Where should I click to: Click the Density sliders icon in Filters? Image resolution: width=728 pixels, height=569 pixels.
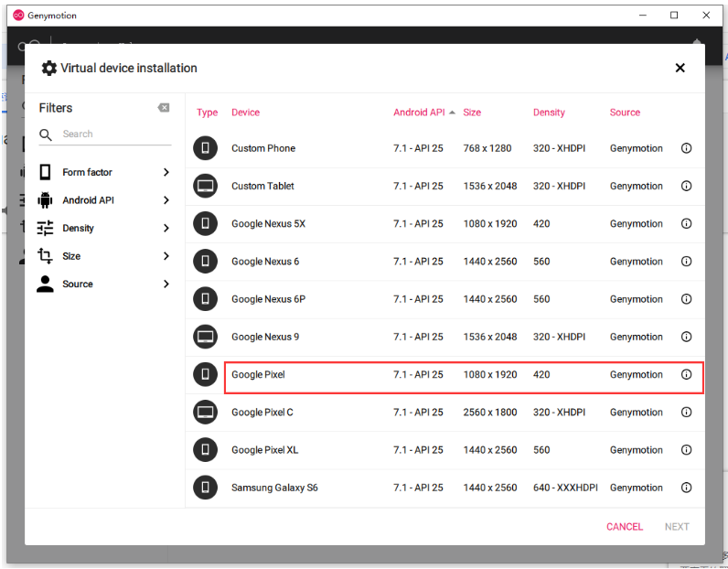(45, 228)
